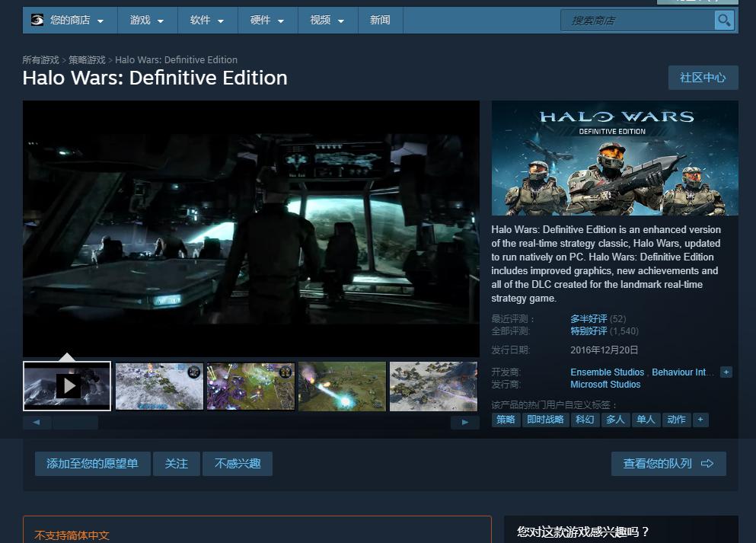Image resolution: width=756 pixels, height=543 pixels.
Task: Click the 策略 tag
Action: (506, 420)
